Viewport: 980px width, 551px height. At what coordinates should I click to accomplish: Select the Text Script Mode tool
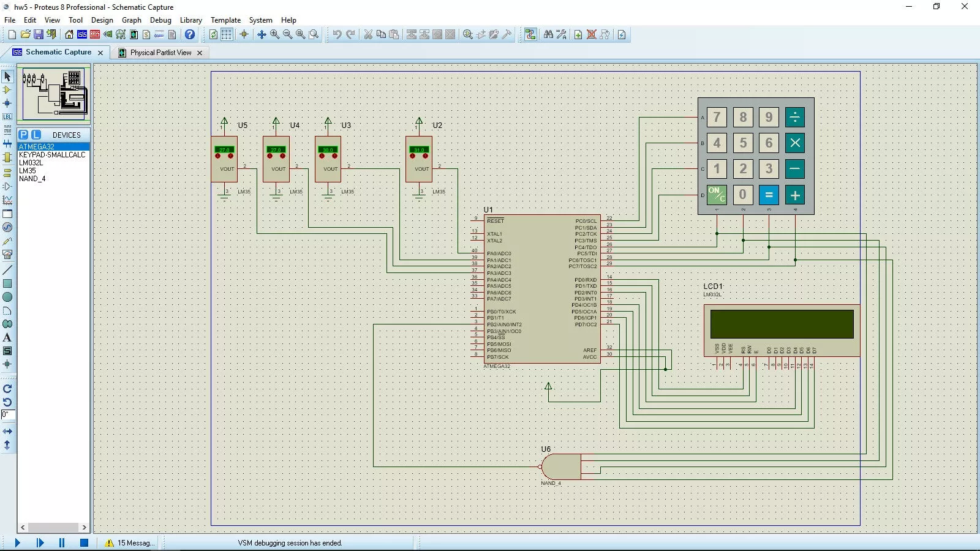pyautogui.click(x=7, y=130)
